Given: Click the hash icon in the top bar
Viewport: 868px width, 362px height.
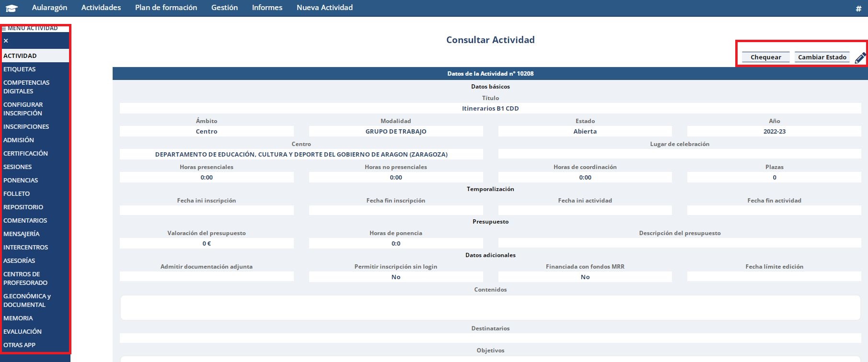Looking at the screenshot, I should tap(858, 8).
